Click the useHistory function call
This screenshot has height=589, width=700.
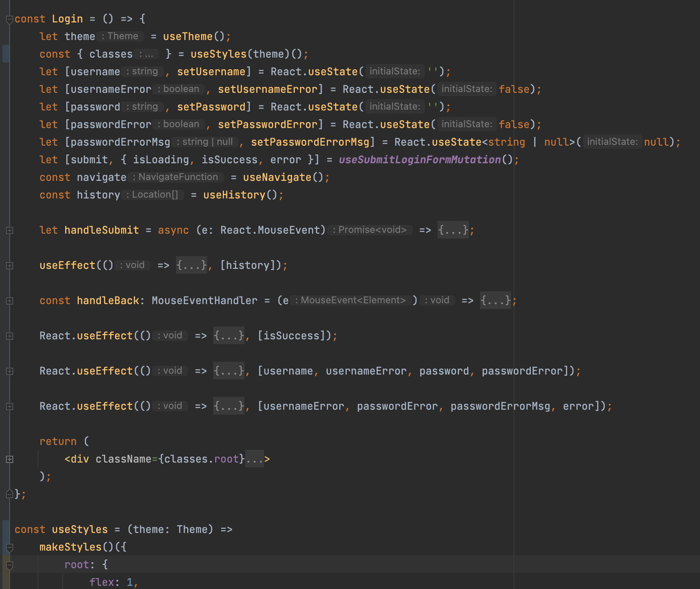(234, 195)
